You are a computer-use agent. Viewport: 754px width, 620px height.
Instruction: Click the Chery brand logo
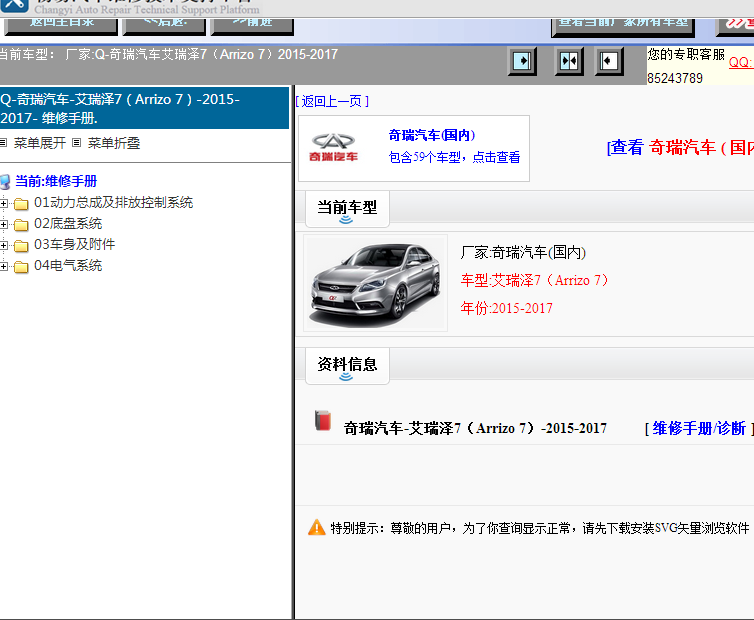(x=333, y=148)
